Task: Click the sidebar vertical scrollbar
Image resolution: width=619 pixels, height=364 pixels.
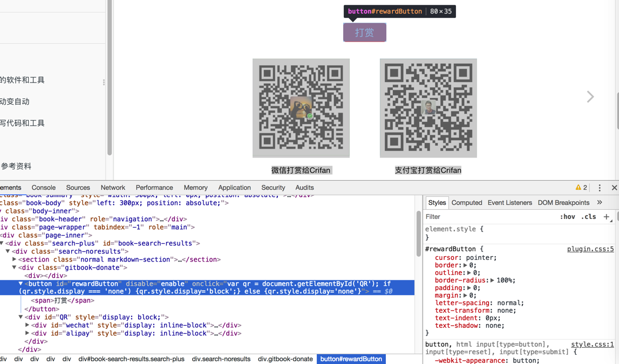Action: [110, 78]
